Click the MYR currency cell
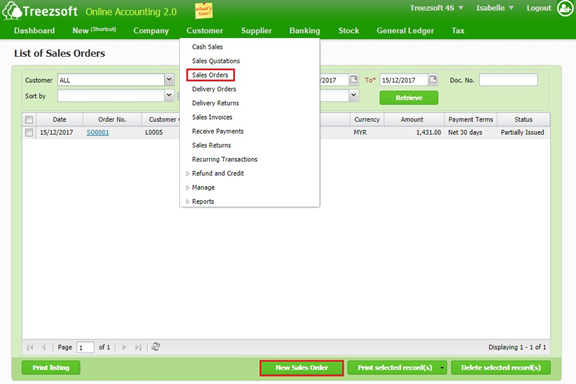 click(x=360, y=133)
